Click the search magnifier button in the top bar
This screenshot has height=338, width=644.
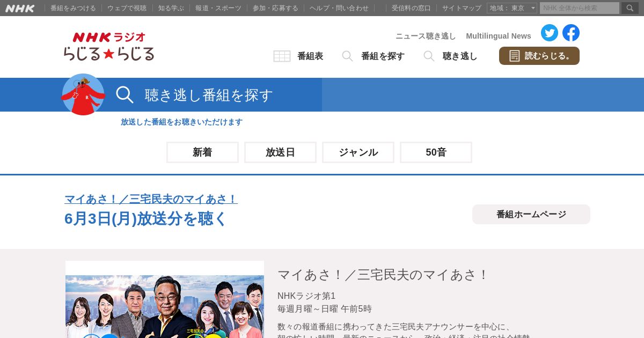click(630, 8)
